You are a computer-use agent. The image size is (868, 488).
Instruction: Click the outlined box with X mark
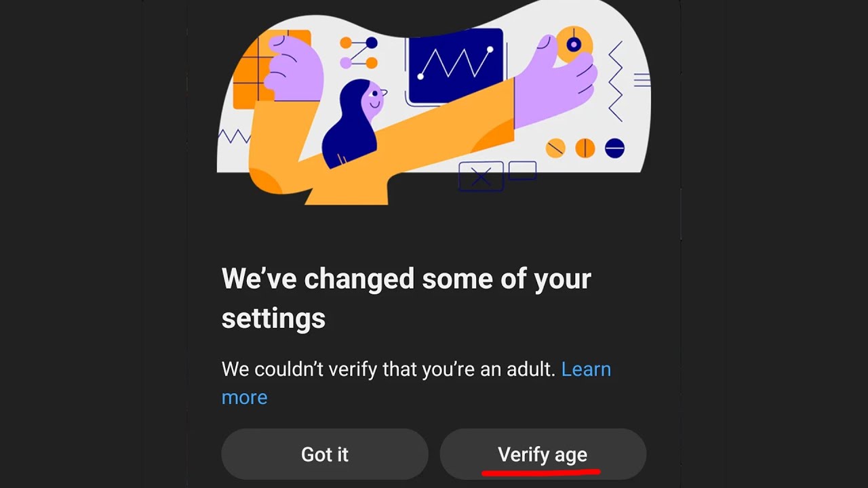coord(481,177)
